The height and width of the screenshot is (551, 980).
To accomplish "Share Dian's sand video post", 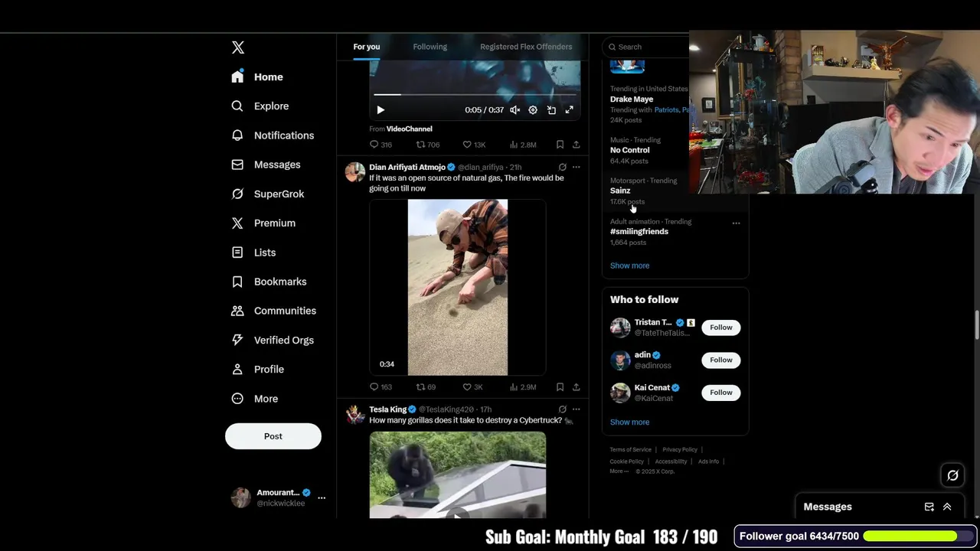I will click(x=576, y=387).
